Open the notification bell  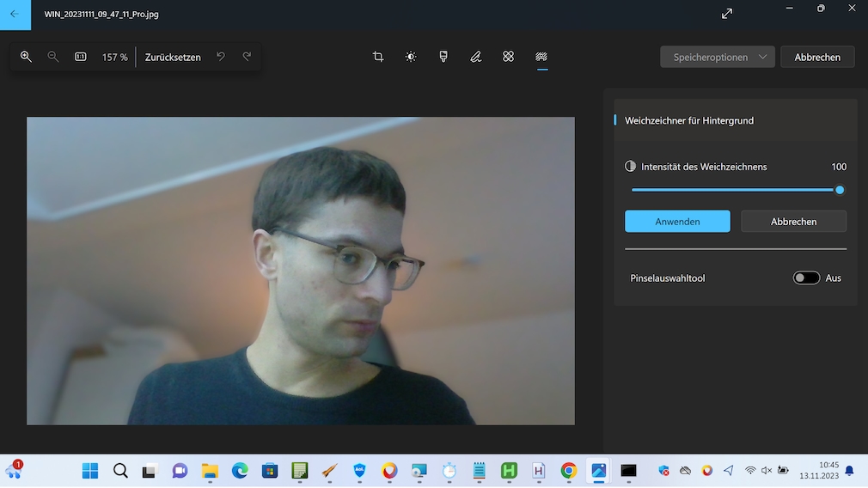pyautogui.click(x=849, y=471)
